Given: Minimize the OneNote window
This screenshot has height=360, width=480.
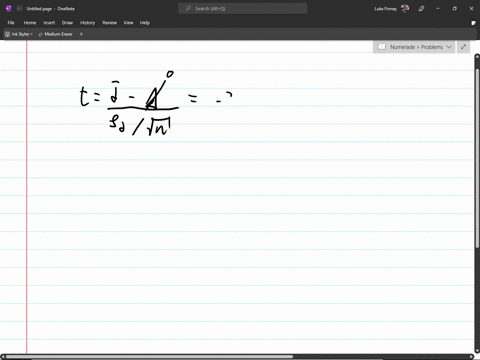Looking at the screenshot, I should pos(438,9).
